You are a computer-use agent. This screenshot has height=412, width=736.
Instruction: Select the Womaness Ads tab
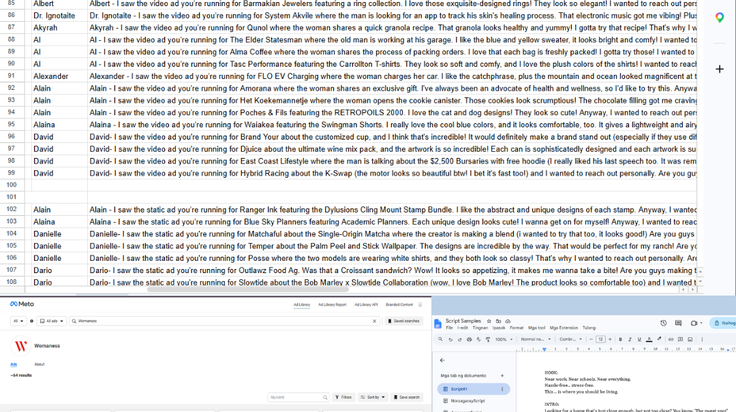[x=14, y=364]
